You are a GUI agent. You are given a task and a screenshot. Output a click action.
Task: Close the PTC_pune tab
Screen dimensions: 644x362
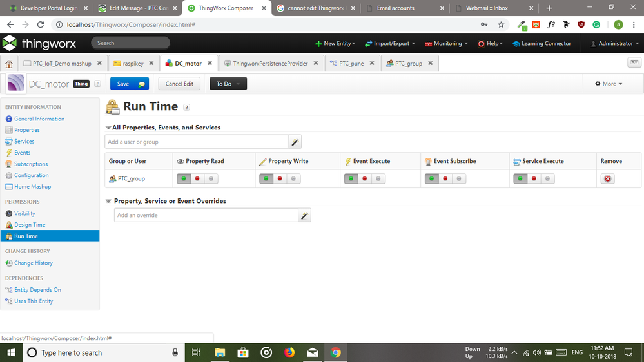point(372,63)
